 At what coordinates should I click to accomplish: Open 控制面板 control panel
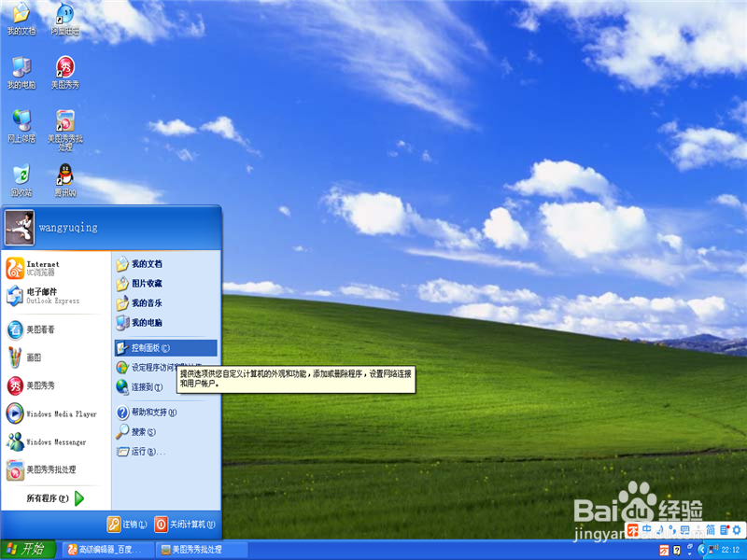166,348
